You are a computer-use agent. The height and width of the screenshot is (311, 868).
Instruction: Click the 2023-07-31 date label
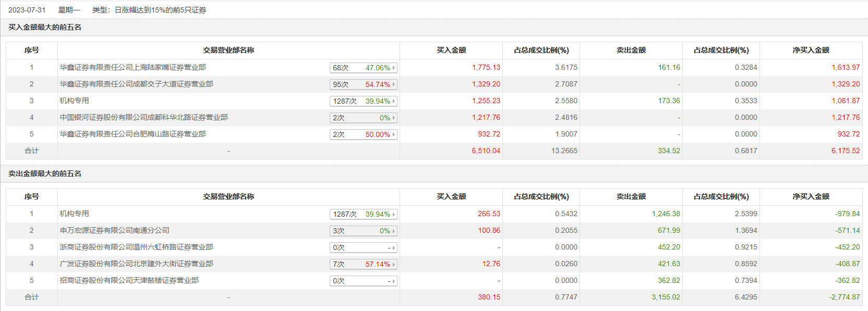27,10
